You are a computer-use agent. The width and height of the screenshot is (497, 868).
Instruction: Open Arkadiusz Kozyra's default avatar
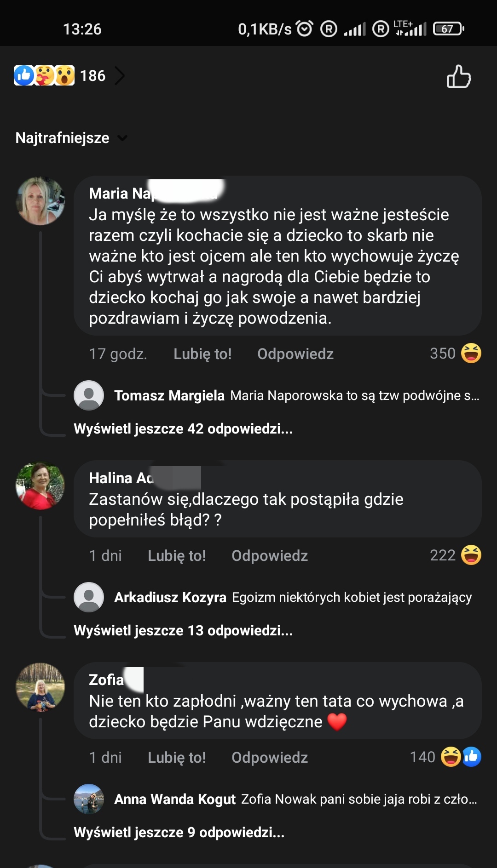pos(89,597)
